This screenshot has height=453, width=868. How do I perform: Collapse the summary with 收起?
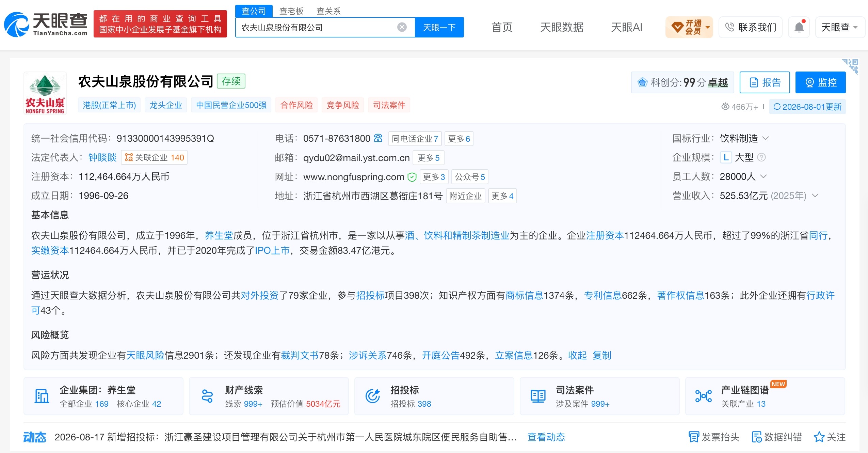(x=577, y=355)
